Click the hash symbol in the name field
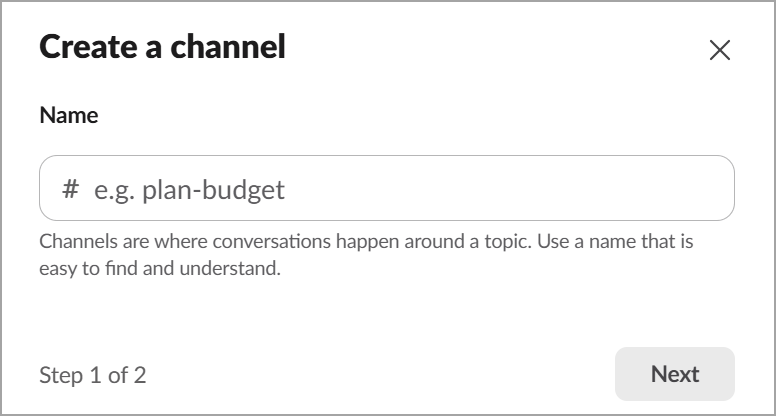This screenshot has height=416, width=776. 70,188
